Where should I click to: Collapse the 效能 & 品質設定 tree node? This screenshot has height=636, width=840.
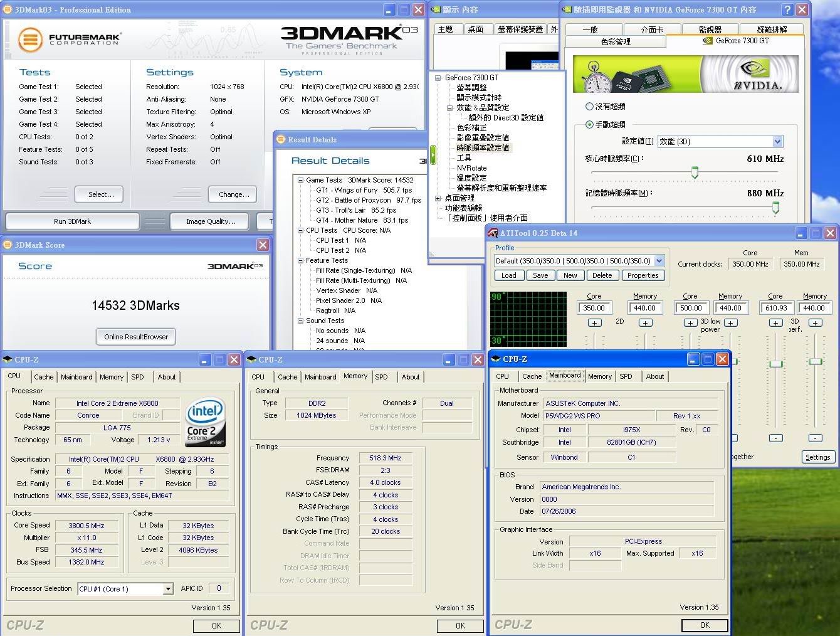coord(449,108)
